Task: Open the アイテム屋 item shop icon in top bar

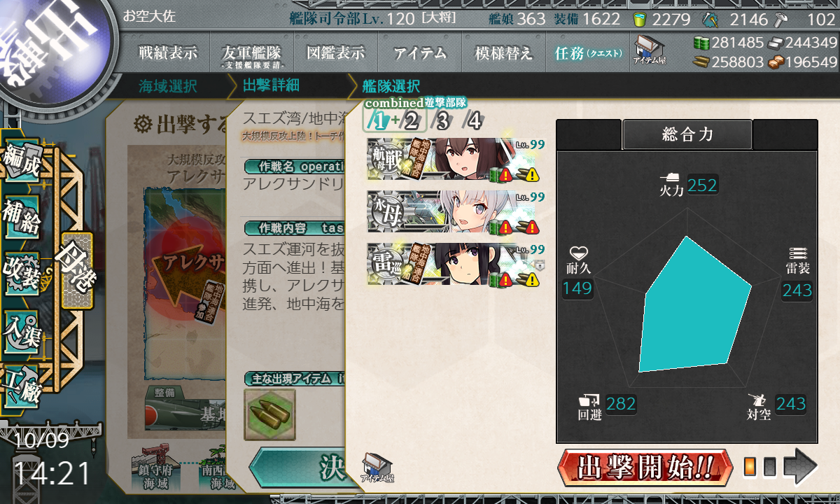Action: click(649, 50)
